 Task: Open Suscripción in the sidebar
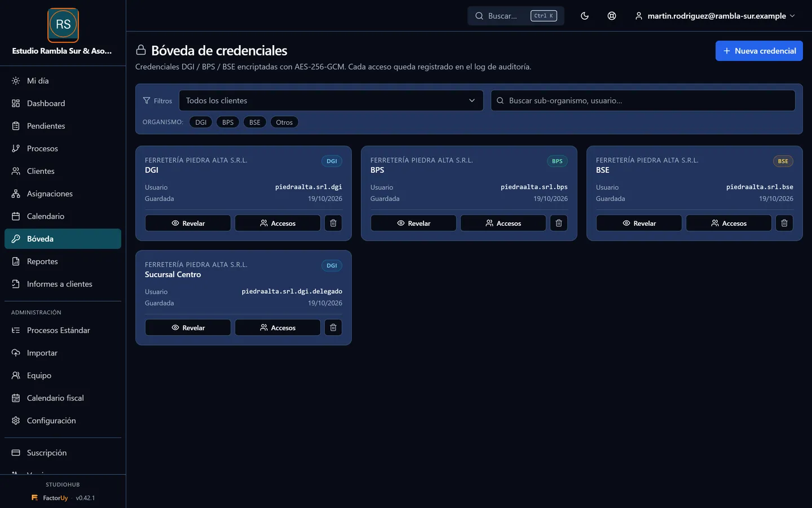click(63, 453)
